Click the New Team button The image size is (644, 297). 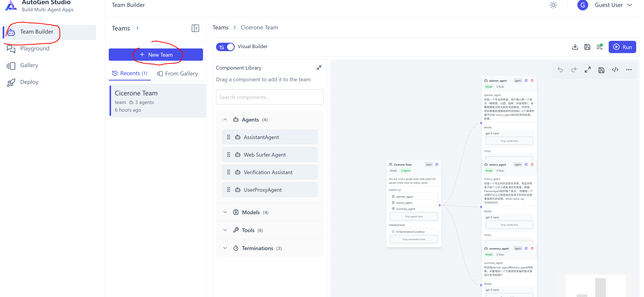tap(156, 55)
